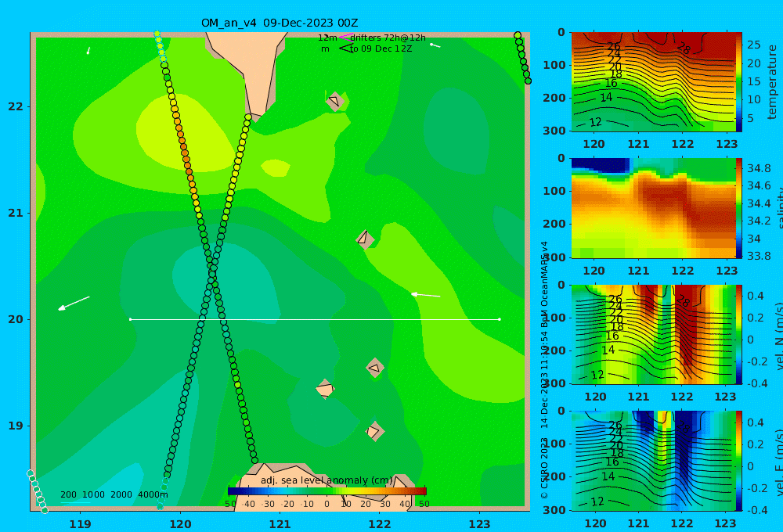
Task: Click the black arrow icon beside 'to 09 Dec 12Z'
Action: pyautogui.click(x=346, y=49)
